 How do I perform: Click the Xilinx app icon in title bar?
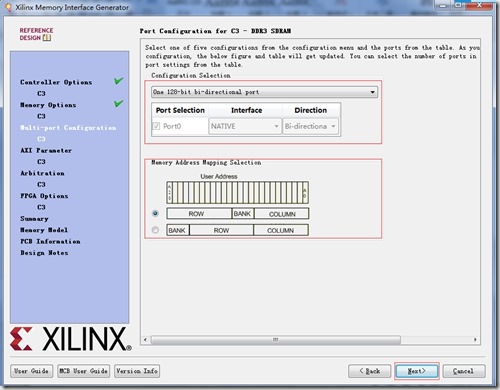[x=9, y=7]
